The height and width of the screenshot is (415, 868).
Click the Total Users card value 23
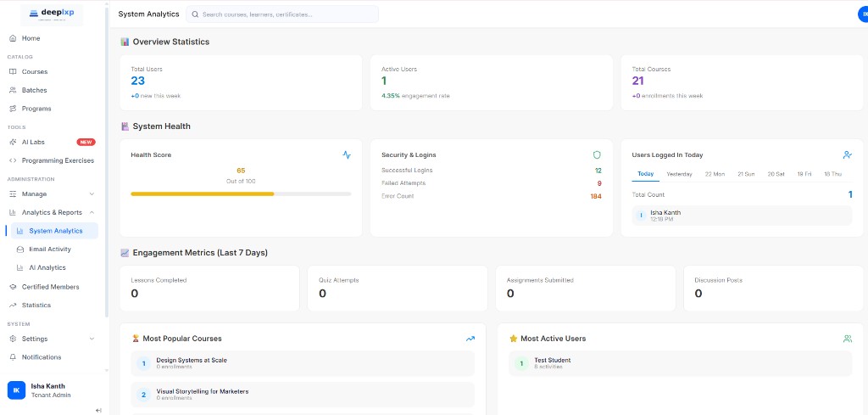[x=138, y=81]
